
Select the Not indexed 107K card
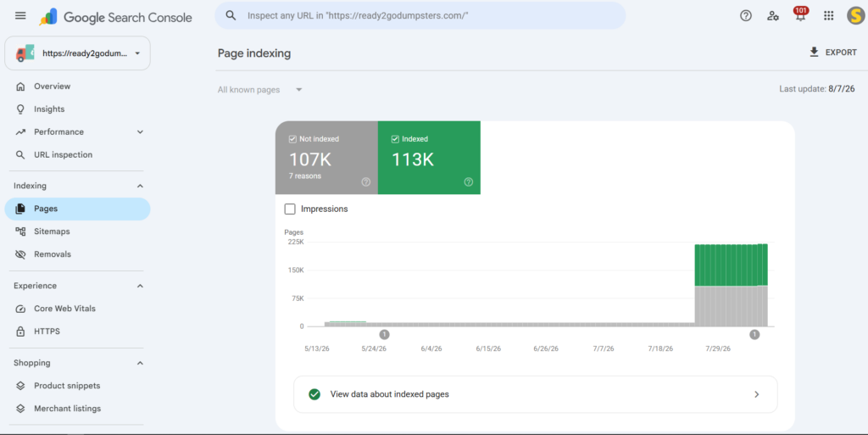(326, 158)
